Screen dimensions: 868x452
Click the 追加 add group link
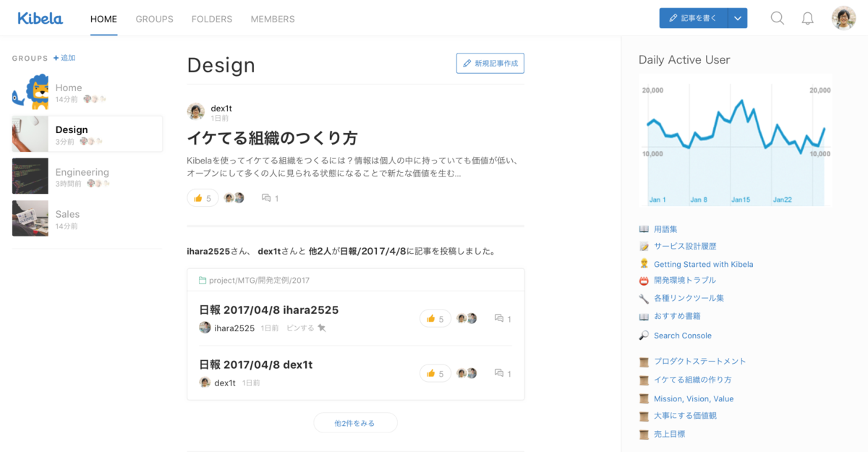pos(64,58)
